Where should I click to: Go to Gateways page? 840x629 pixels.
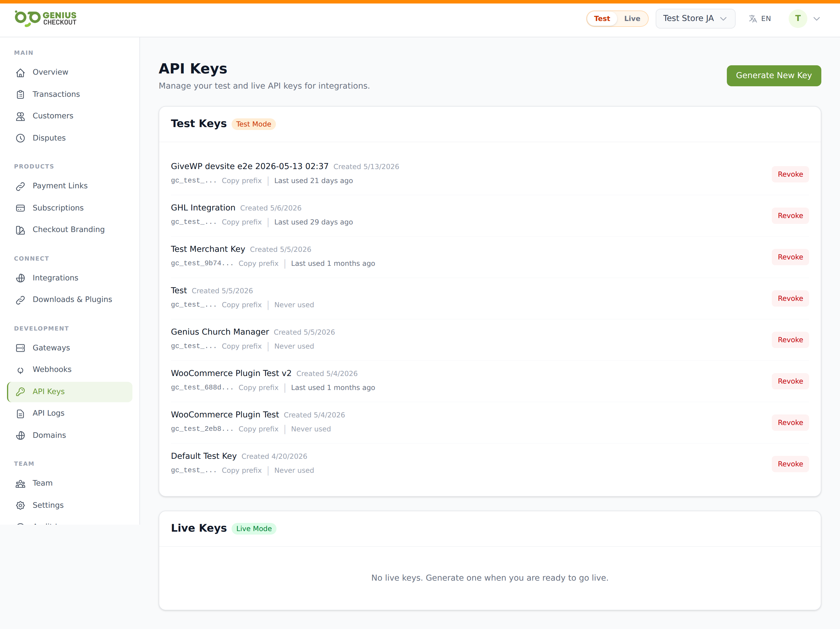tap(70, 348)
